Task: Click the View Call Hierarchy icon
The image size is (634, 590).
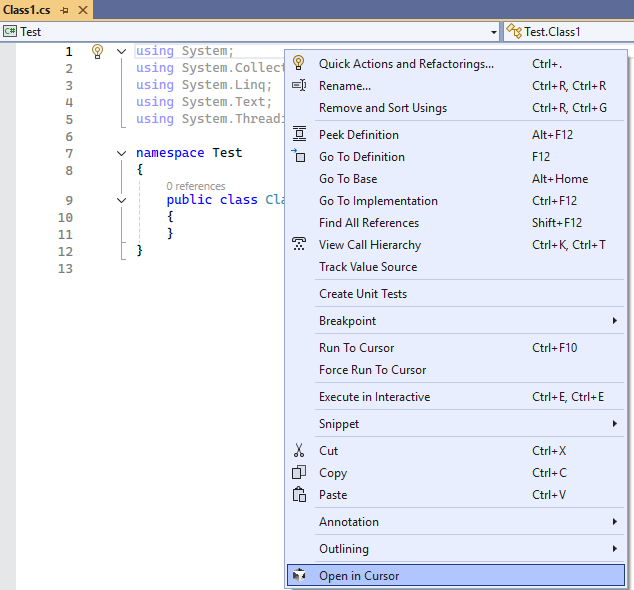Action: (299, 245)
